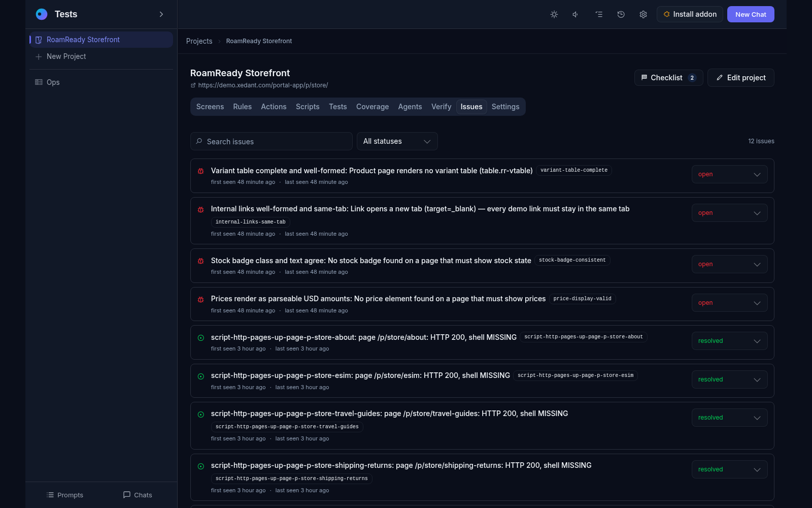Open Prompts at the sidebar bottom
The width and height of the screenshot is (812, 508).
(65, 495)
